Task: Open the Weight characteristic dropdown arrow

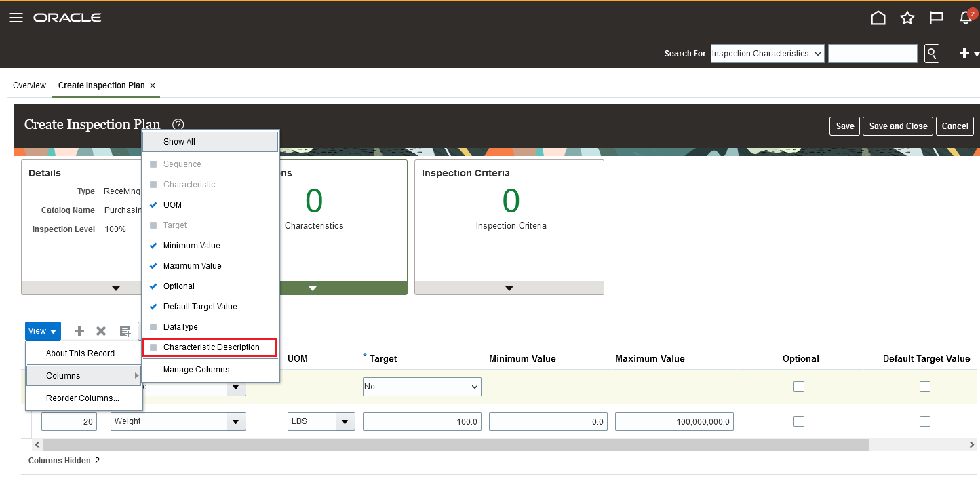Action: click(x=236, y=421)
